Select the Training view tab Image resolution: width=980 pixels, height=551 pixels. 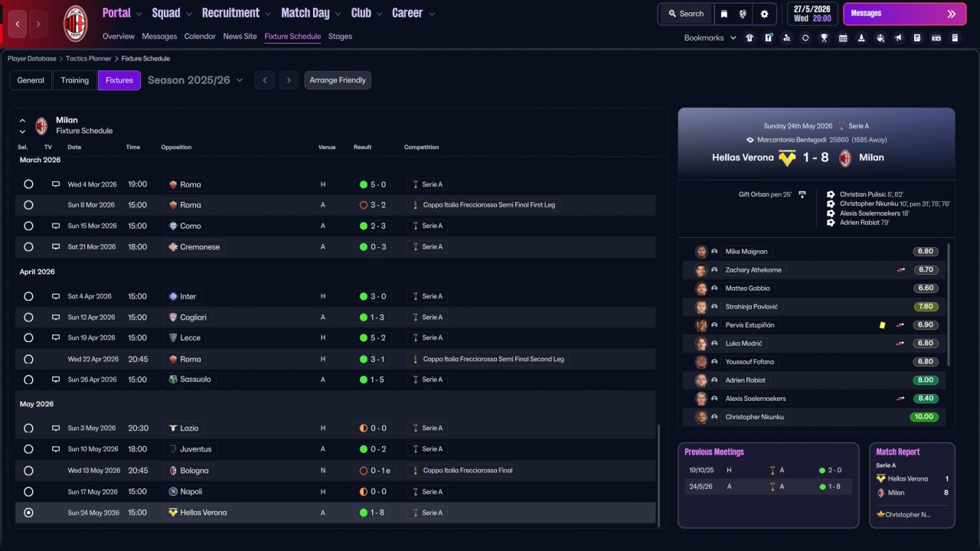click(x=75, y=80)
